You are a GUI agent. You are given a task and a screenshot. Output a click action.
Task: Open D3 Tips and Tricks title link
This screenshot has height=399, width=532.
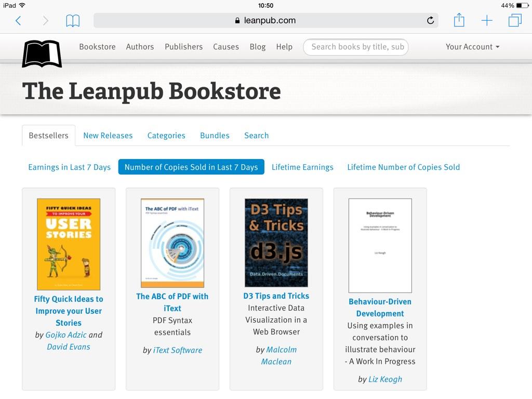276,296
